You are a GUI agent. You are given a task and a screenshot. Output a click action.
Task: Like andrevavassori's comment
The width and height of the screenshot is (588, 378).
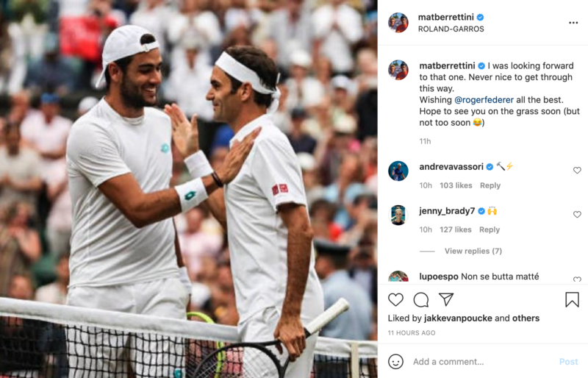[577, 171]
